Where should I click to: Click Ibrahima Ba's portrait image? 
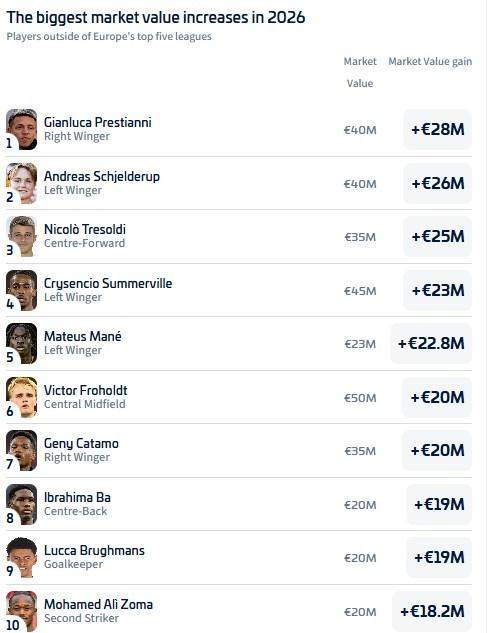(22, 504)
